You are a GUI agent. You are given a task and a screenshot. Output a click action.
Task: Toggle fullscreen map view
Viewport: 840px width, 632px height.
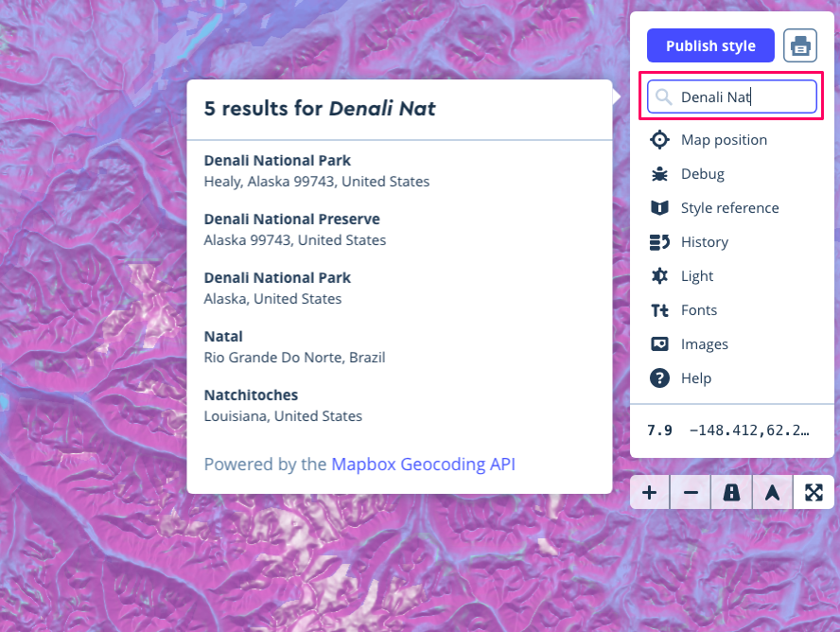814,492
